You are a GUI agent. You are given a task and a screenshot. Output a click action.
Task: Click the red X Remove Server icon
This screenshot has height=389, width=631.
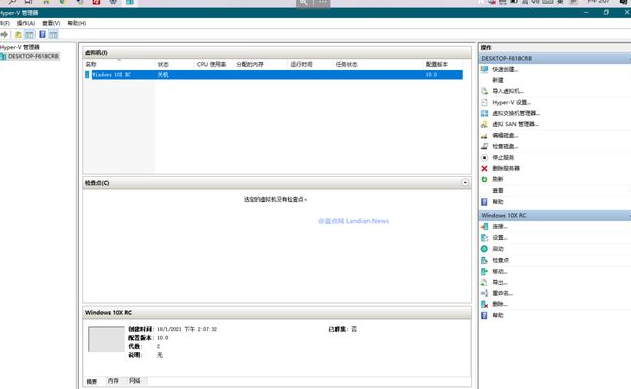(x=485, y=168)
